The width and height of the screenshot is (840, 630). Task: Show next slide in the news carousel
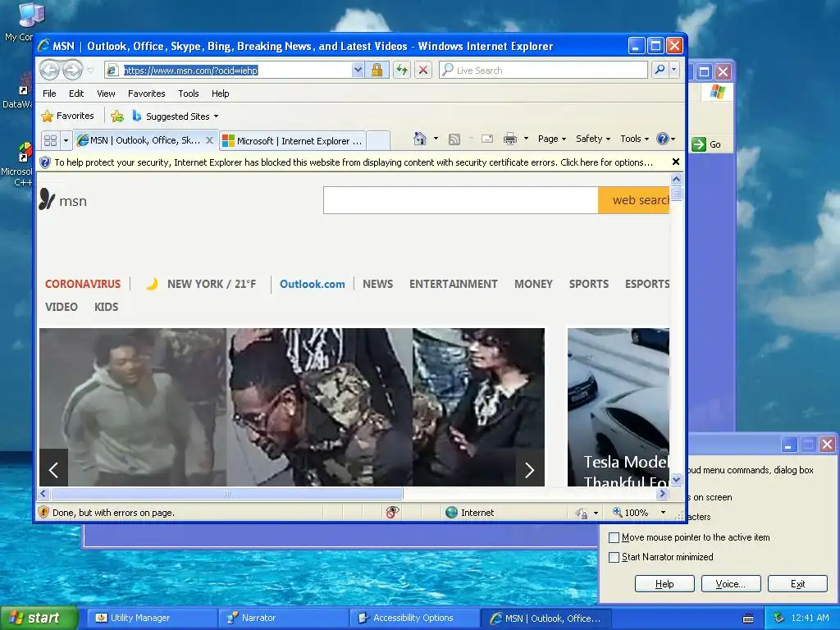click(x=529, y=470)
